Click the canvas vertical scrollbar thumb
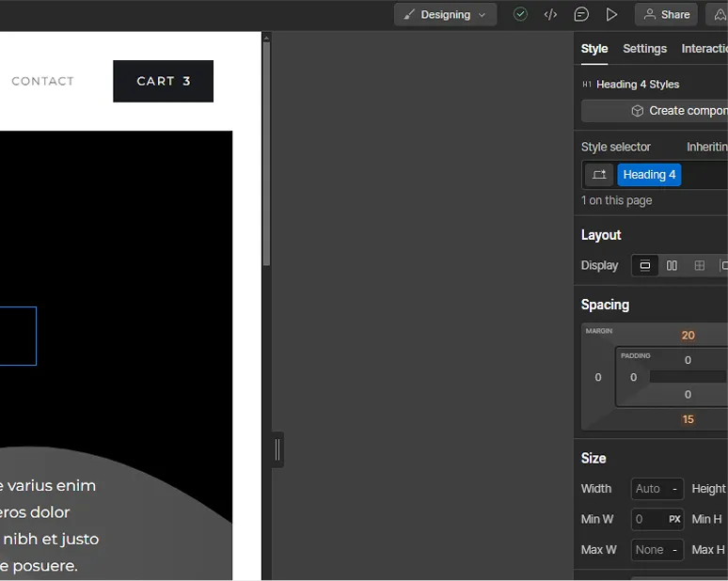This screenshot has height=581, width=728. pyautogui.click(x=266, y=153)
